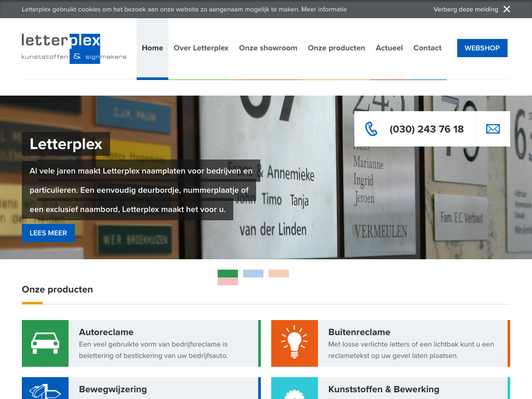This screenshot has height=399, width=532.
Task: Click the WEBSHOP button
Action: click(482, 48)
